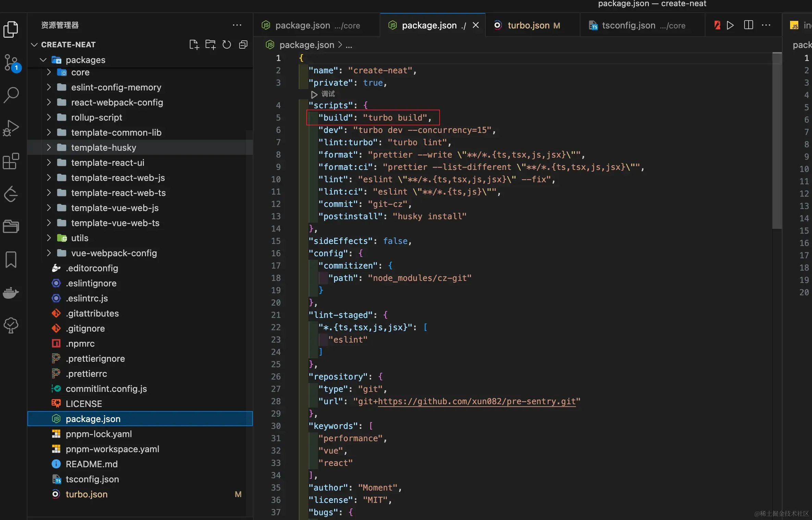Expand the eslint-config-memory folder
The width and height of the screenshot is (812, 520).
49,87
